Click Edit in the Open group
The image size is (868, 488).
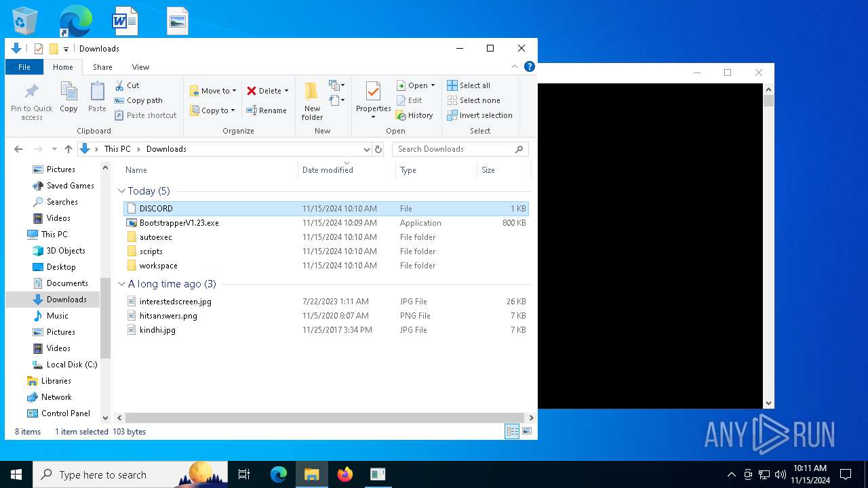(x=410, y=100)
